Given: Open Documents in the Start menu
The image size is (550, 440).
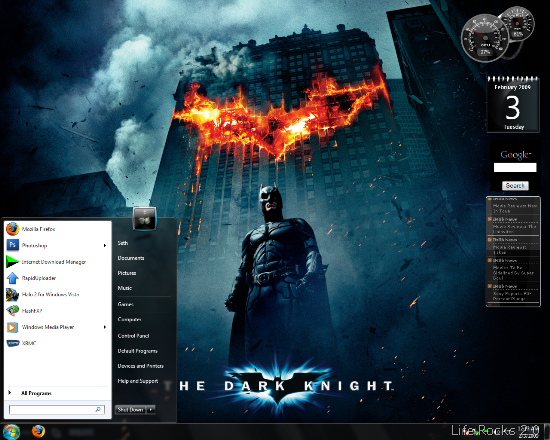Looking at the screenshot, I should click(x=131, y=258).
